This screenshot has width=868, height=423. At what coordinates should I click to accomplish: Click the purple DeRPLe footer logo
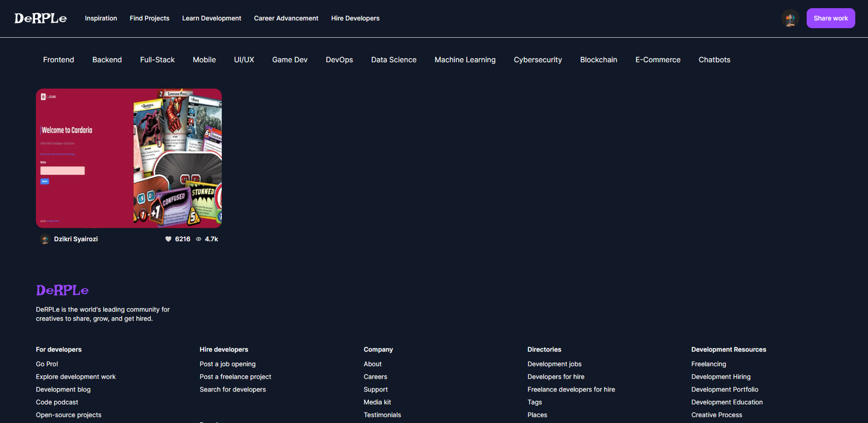pyautogui.click(x=62, y=290)
